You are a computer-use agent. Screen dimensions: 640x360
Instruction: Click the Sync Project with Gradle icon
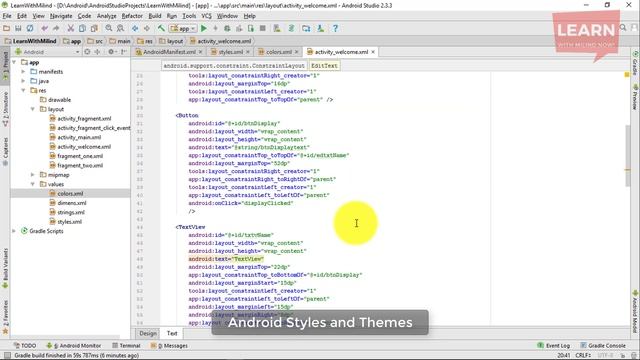(291, 28)
